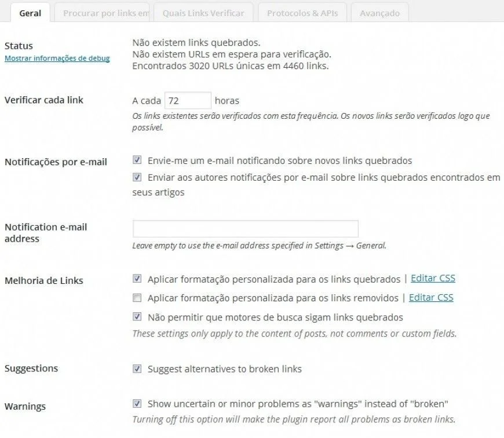The height and width of the screenshot is (438, 504).
Task: Go to the Avançado tab
Action: click(380, 13)
